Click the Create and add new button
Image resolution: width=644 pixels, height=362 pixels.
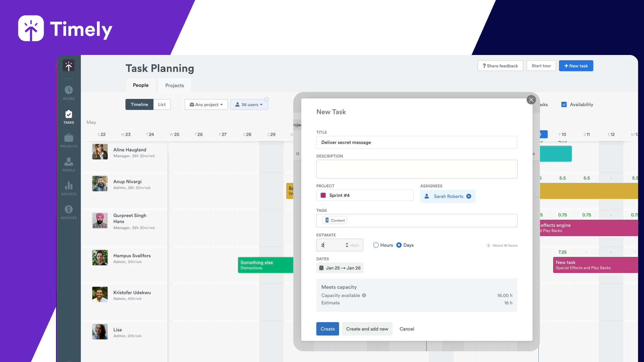[x=367, y=329]
